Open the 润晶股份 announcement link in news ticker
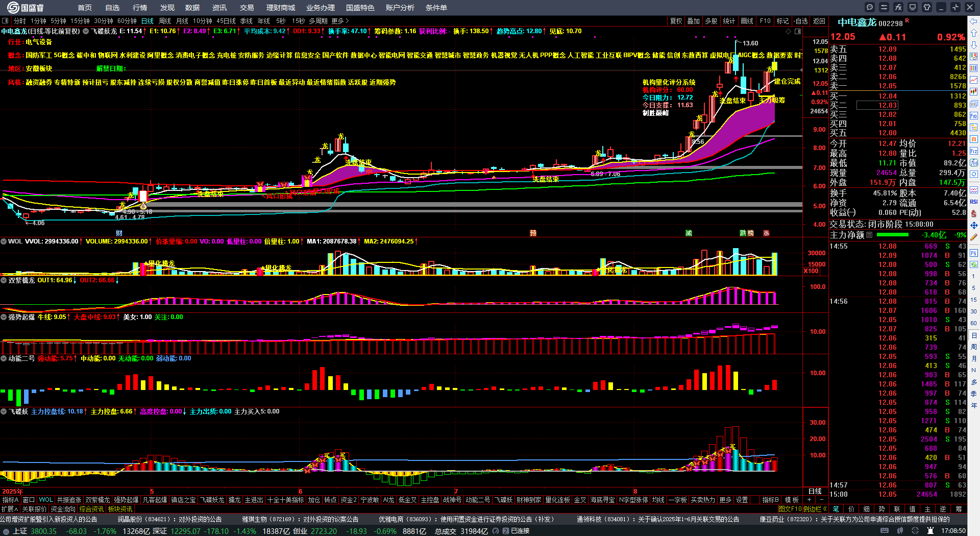The width and height of the screenshot is (980, 536). pos(169,519)
